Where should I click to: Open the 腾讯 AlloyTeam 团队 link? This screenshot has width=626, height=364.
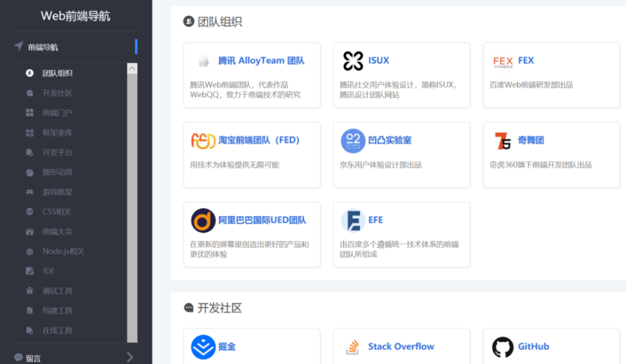[261, 61]
